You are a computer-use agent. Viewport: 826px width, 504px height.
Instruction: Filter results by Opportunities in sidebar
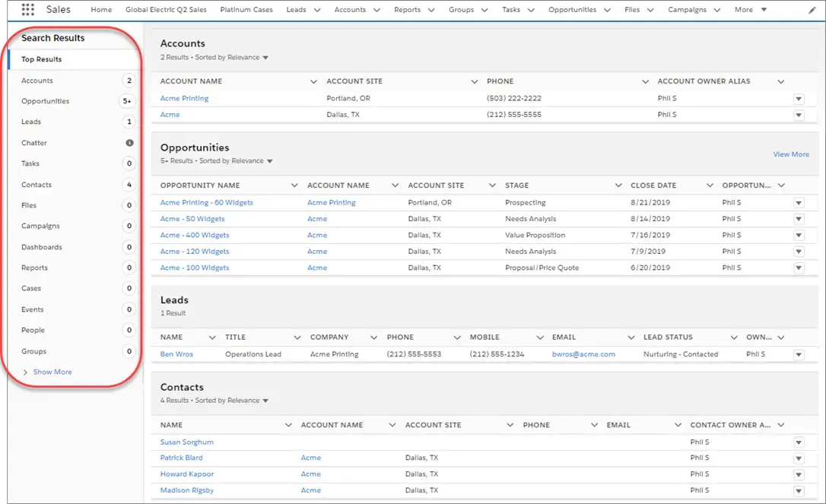click(x=75, y=101)
